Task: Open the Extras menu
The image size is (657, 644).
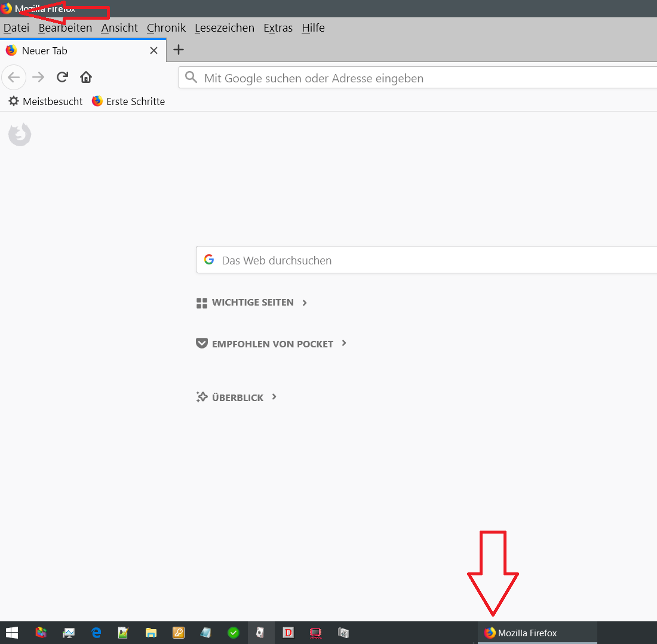Action: point(278,28)
